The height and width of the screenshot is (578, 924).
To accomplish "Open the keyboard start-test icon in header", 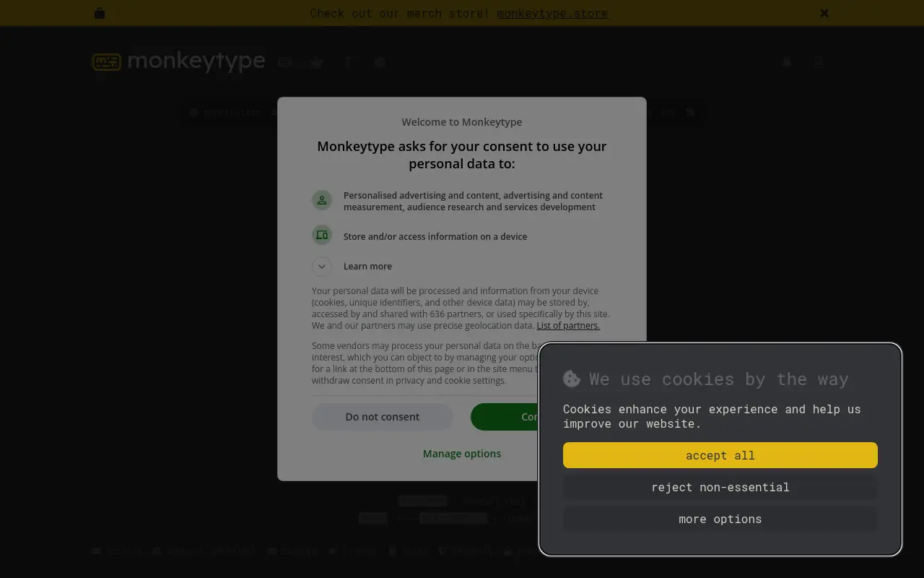I will pyautogui.click(x=285, y=62).
